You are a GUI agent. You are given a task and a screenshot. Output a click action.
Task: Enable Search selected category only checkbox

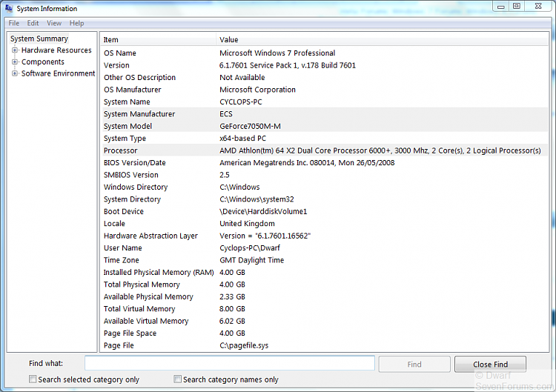33,379
